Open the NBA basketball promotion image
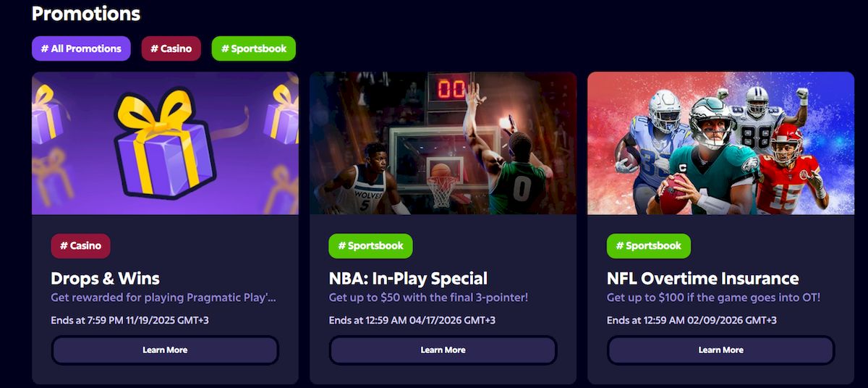This screenshot has height=388, width=868. [x=443, y=143]
